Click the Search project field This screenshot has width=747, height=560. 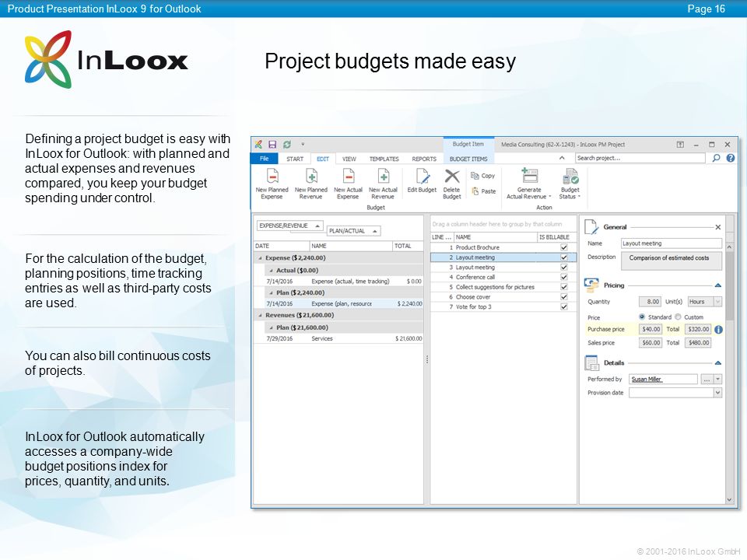(640, 158)
